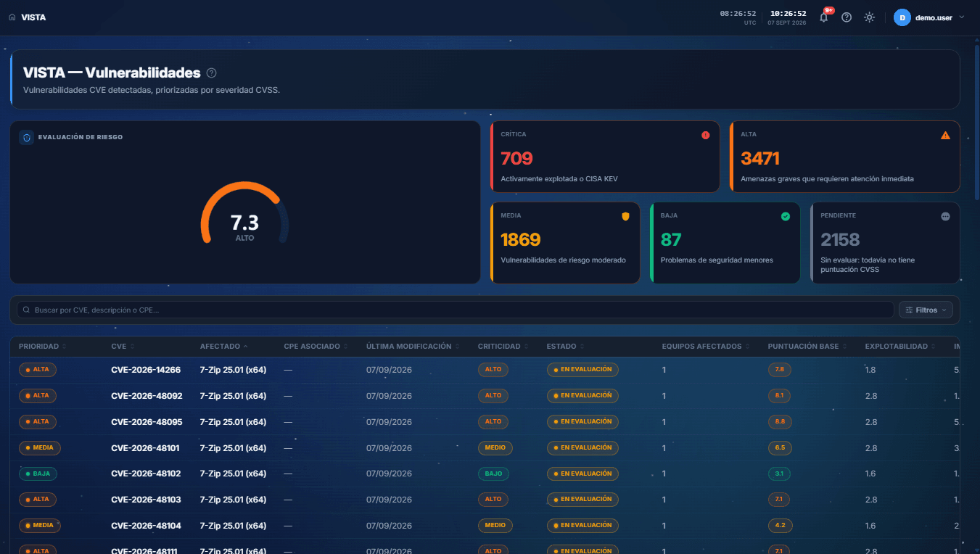The width and height of the screenshot is (980, 554).
Task: Sort by Explotabilidad column
Action: click(x=899, y=347)
